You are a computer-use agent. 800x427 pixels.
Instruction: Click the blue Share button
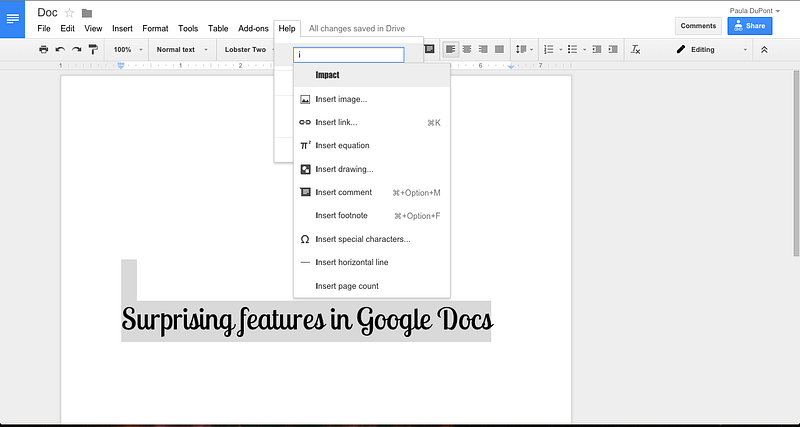[750, 26]
